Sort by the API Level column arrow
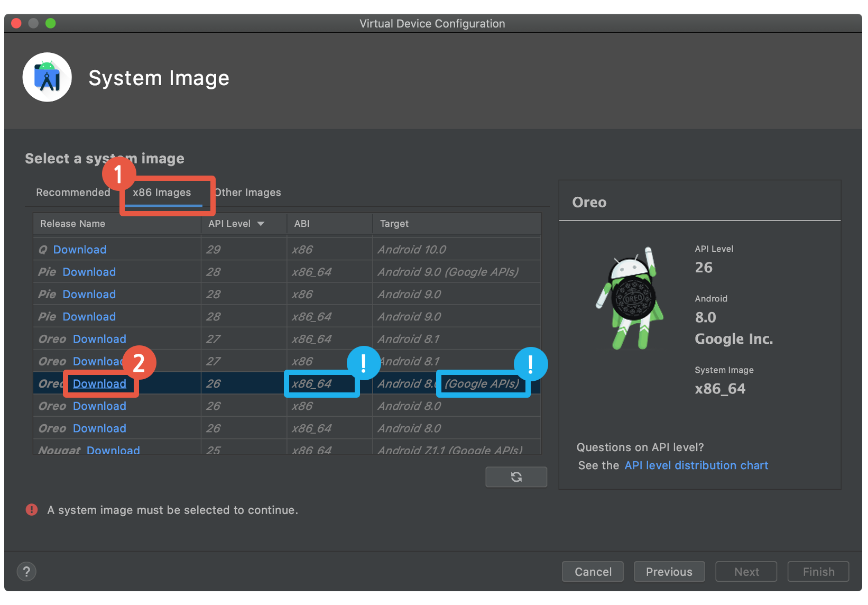The height and width of the screenshot is (605, 868). click(x=261, y=224)
